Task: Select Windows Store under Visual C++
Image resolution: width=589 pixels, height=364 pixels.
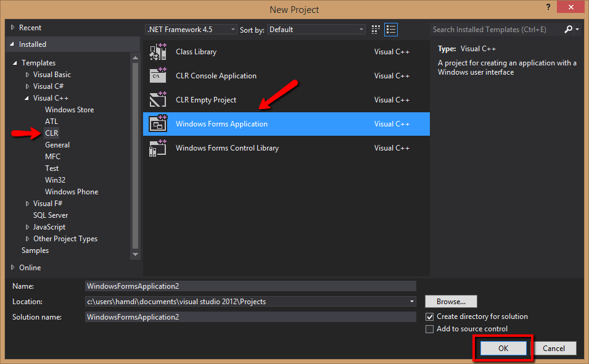Action: coord(70,110)
